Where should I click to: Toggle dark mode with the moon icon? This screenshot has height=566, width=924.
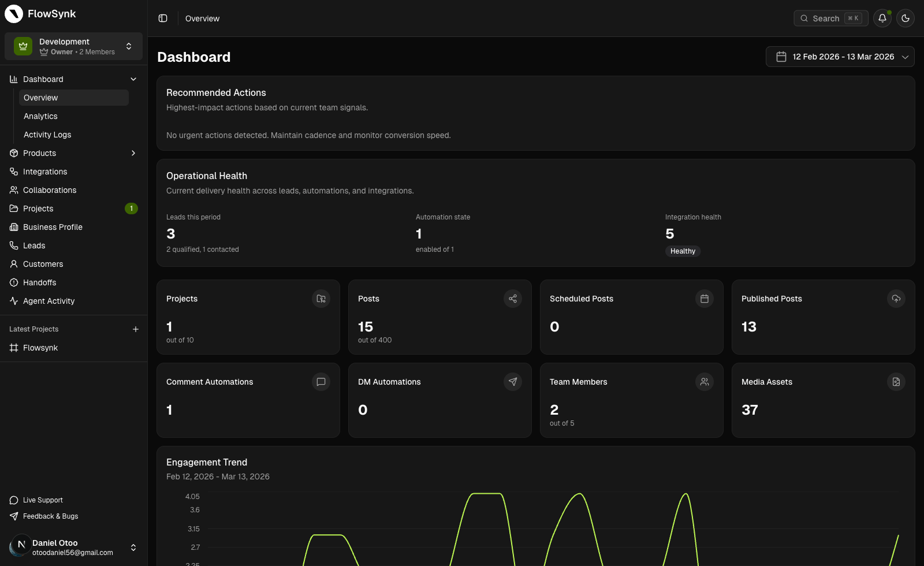906,18
